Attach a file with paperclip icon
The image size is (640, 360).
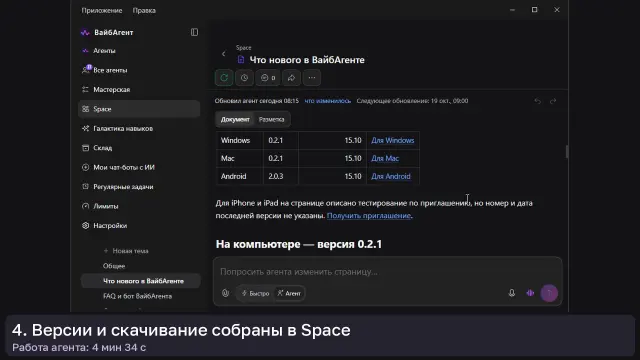(x=225, y=293)
